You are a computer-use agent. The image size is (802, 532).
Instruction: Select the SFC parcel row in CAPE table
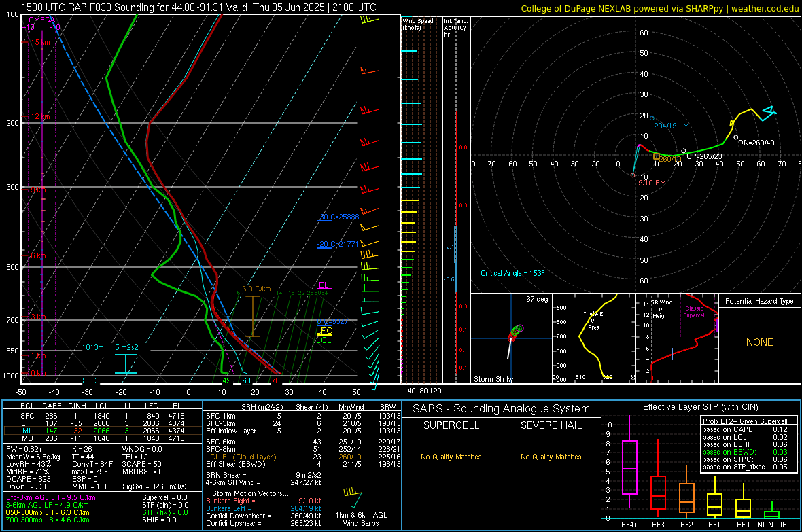click(x=101, y=416)
